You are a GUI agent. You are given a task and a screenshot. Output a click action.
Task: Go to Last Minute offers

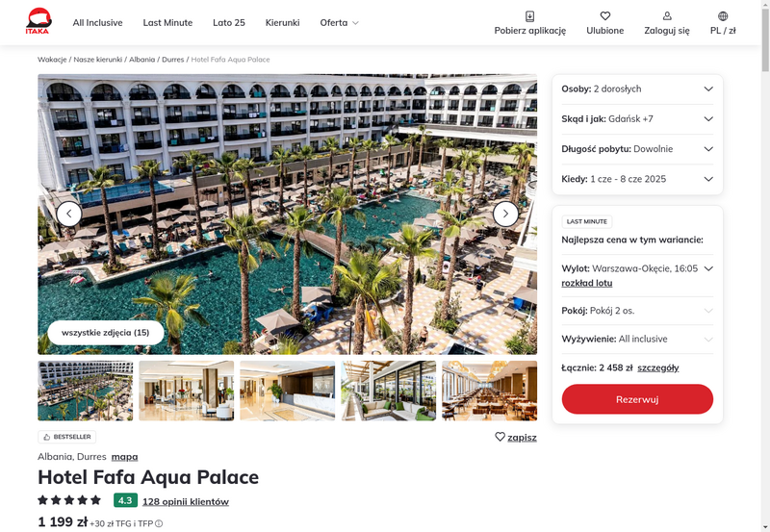click(167, 22)
